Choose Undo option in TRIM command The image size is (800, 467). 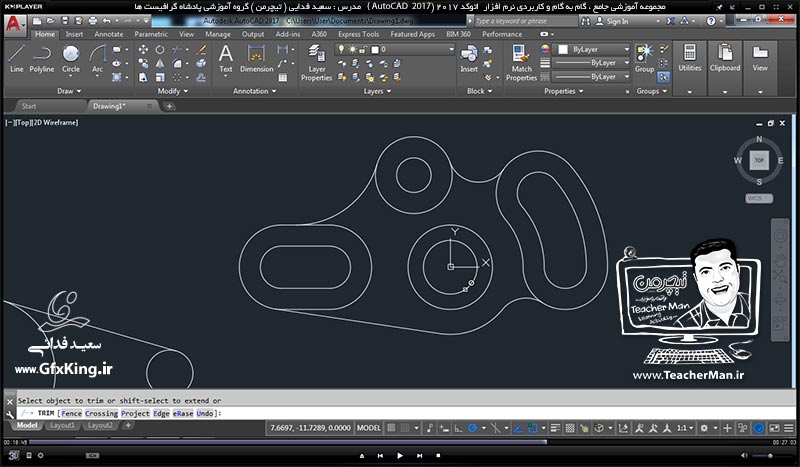(x=205, y=413)
